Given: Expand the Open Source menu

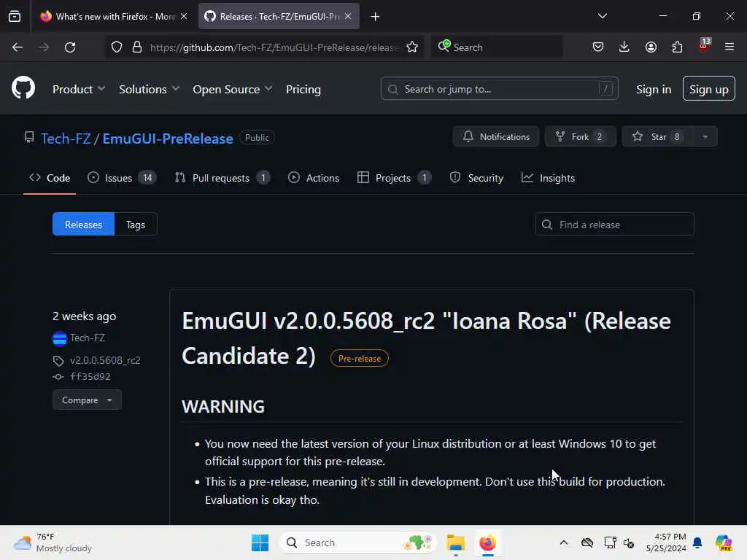Looking at the screenshot, I should click(x=233, y=89).
